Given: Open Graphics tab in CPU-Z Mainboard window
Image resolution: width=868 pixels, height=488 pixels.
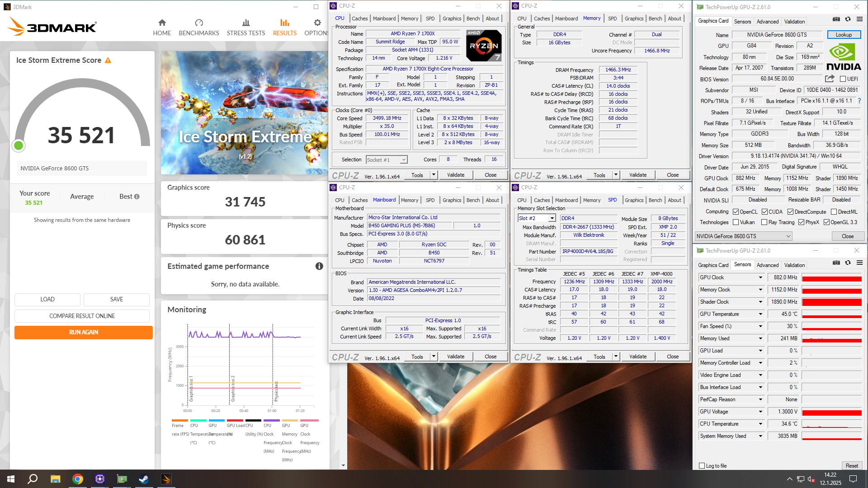Looking at the screenshot, I should point(452,200).
